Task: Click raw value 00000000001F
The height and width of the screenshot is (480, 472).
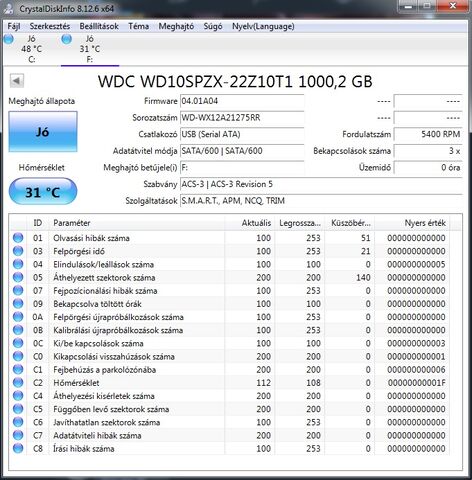Action: (416, 383)
